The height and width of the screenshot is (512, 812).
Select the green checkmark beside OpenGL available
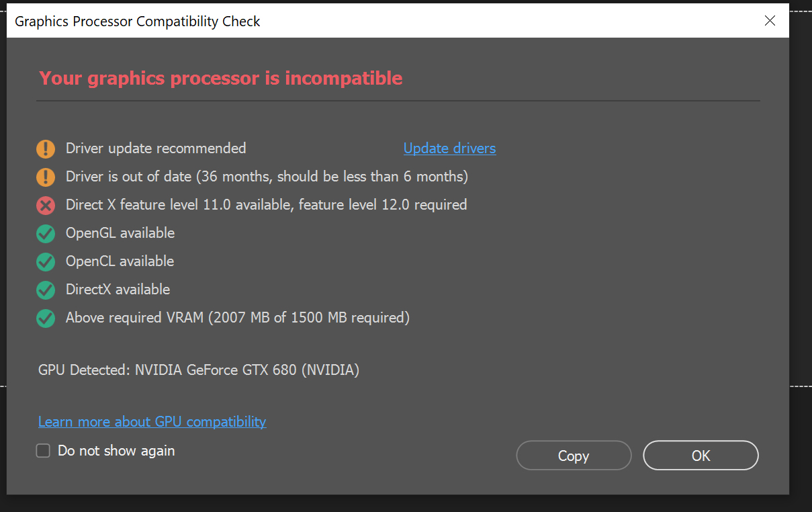(46, 233)
